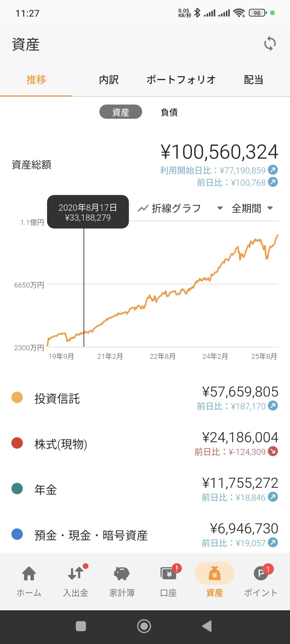The image size is (290, 644).
Task: Open the ポイント points icon
Action: [261, 573]
